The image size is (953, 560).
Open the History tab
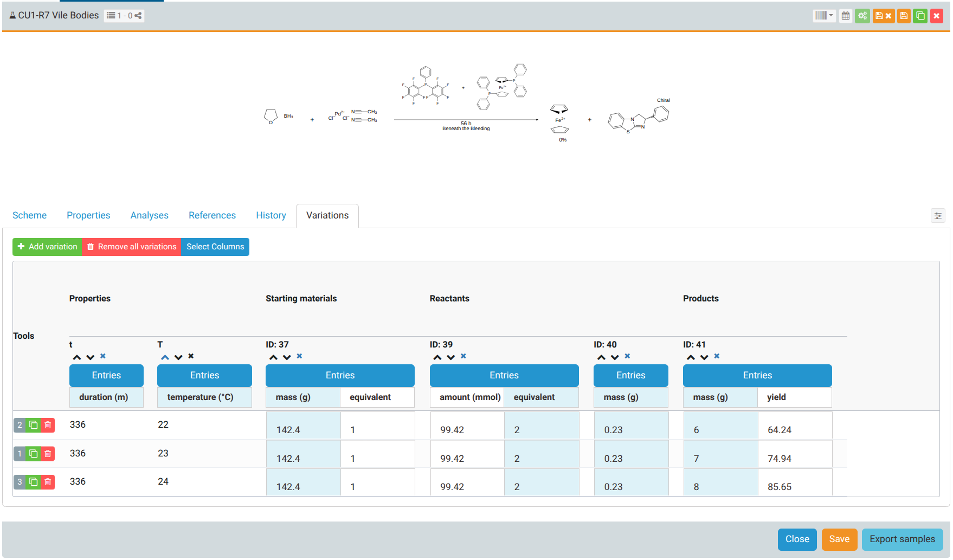[x=271, y=215]
